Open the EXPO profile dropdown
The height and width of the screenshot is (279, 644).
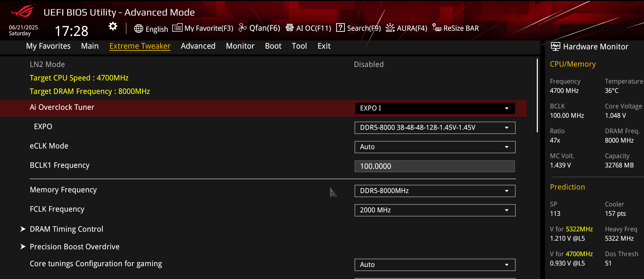tap(435, 127)
